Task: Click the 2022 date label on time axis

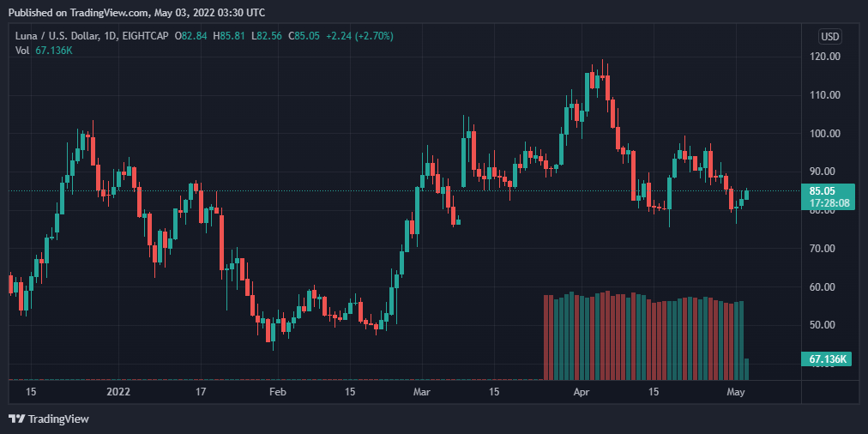Action: (x=118, y=392)
